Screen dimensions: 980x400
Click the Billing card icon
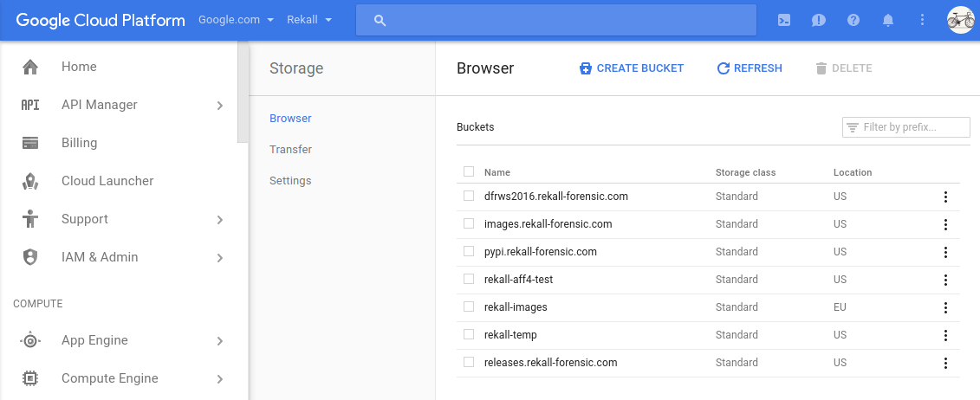point(30,143)
